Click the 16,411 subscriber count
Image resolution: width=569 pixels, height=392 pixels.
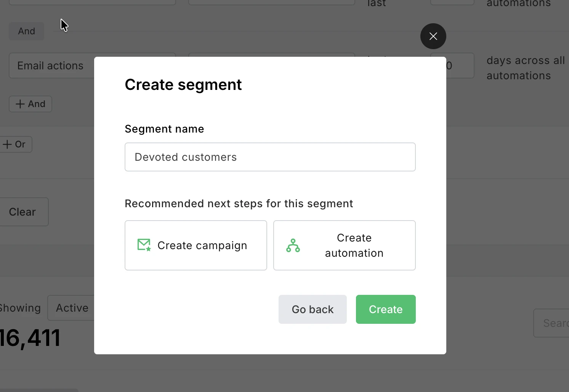click(30, 337)
